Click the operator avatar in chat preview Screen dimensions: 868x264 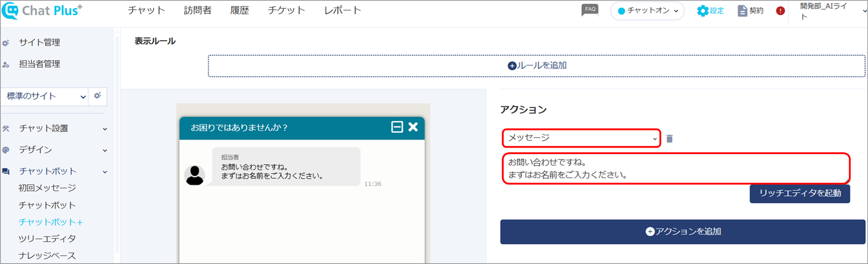[194, 175]
